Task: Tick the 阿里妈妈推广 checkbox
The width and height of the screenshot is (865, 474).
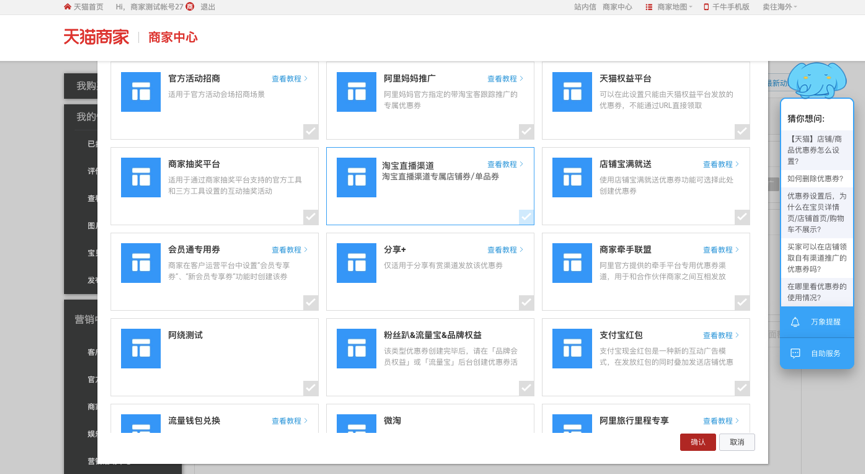Action: (526, 131)
